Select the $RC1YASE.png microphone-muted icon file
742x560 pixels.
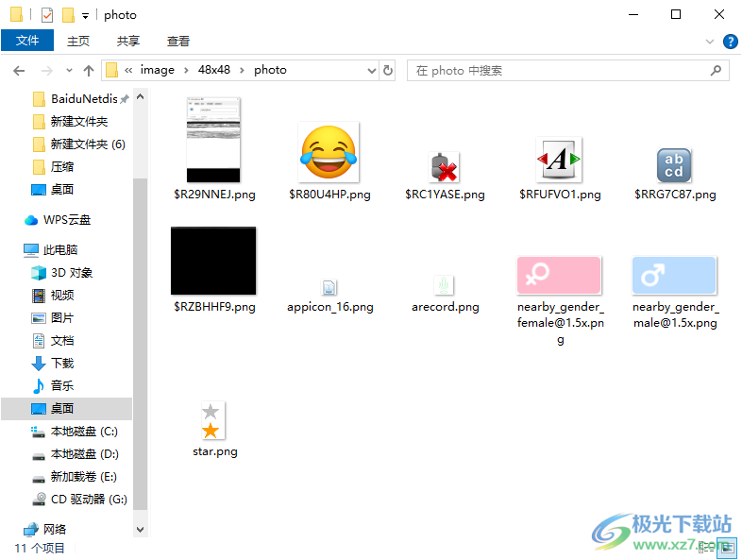point(445,167)
